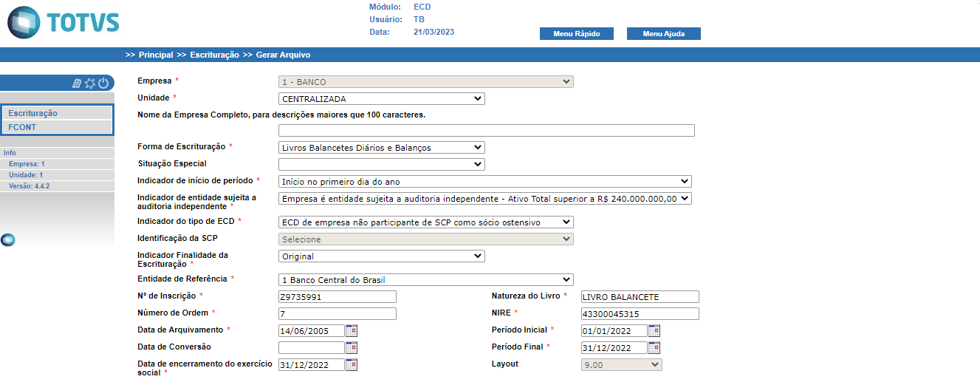
Task: Click the Nome da Empresa Completo field
Action: [x=487, y=131]
